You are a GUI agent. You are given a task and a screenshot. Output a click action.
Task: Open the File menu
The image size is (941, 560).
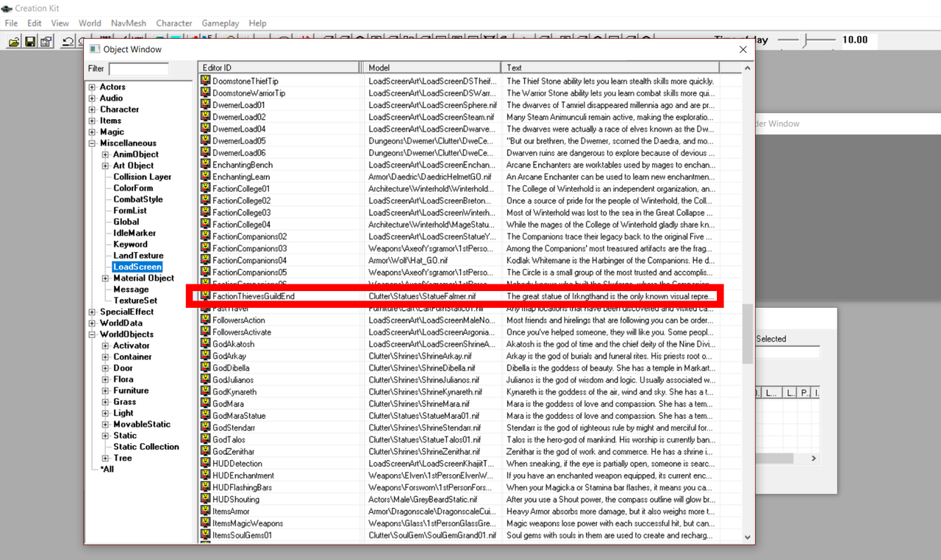point(11,24)
